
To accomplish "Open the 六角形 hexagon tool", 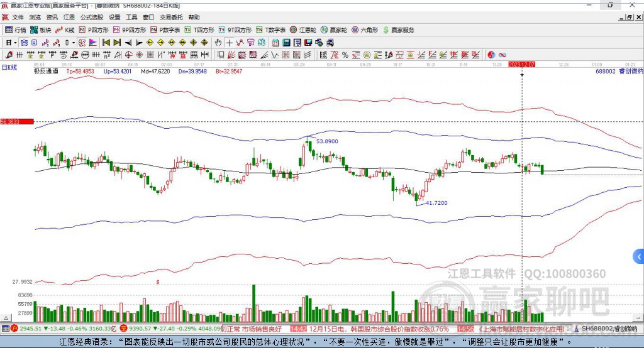I will (365, 30).
